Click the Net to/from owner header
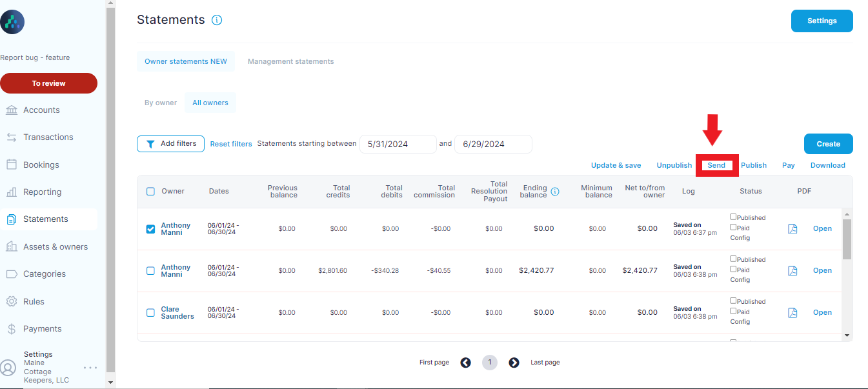This screenshot has height=389, width=868. tap(645, 192)
